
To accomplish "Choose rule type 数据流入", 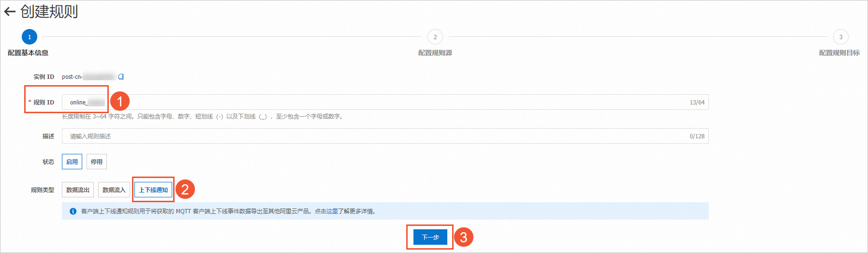I will [x=114, y=190].
